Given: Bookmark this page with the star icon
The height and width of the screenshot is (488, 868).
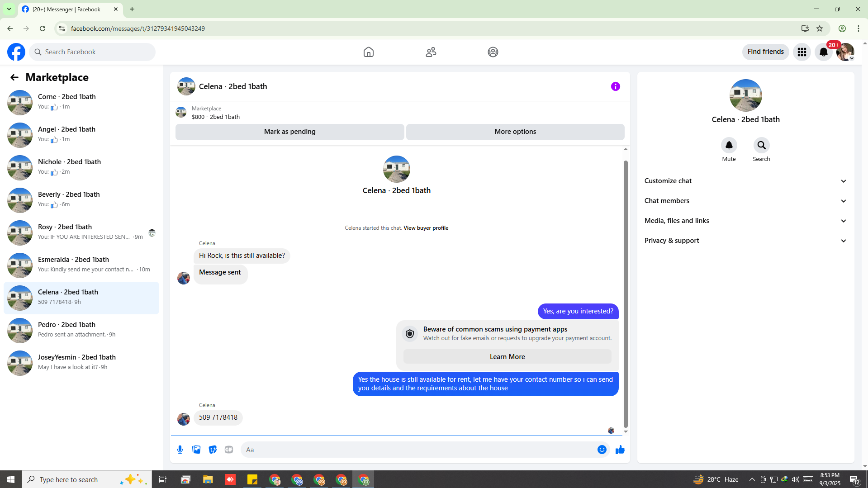Looking at the screenshot, I should (x=820, y=28).
